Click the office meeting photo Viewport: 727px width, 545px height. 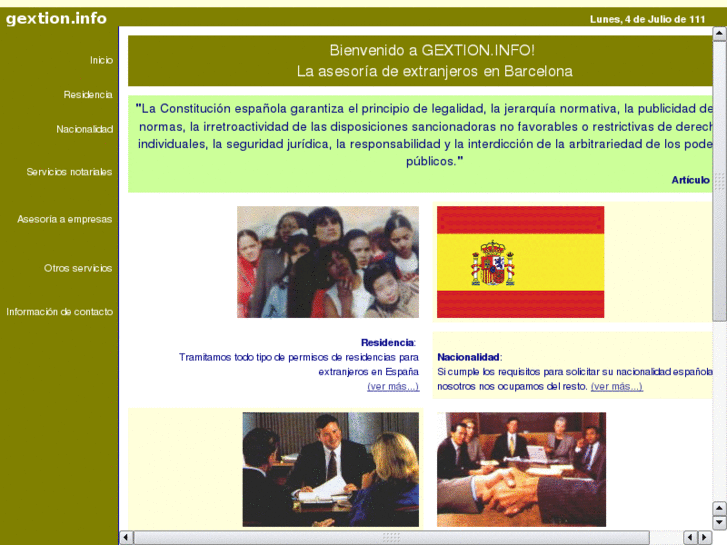331,469
